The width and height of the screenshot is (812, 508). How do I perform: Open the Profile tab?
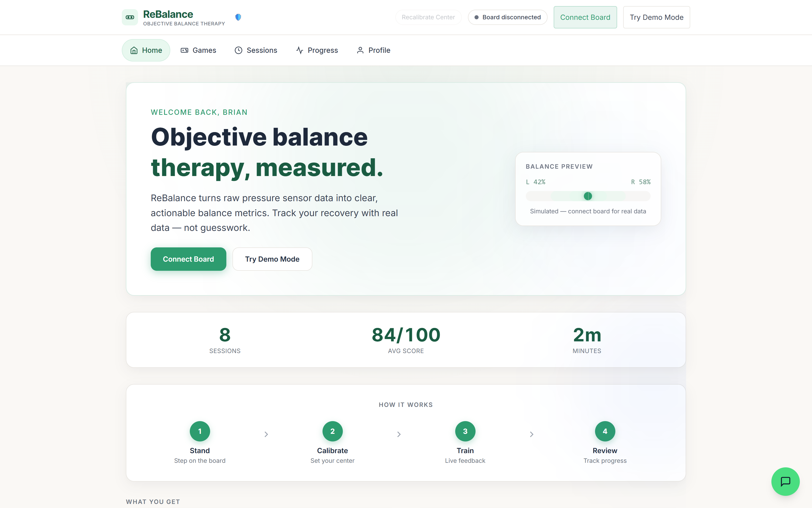pyautogui.click(x=374, y=50)
